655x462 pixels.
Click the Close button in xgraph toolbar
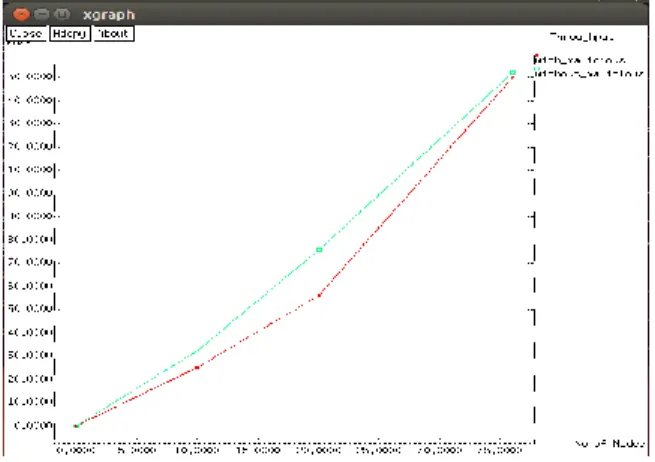click(26, 33)
